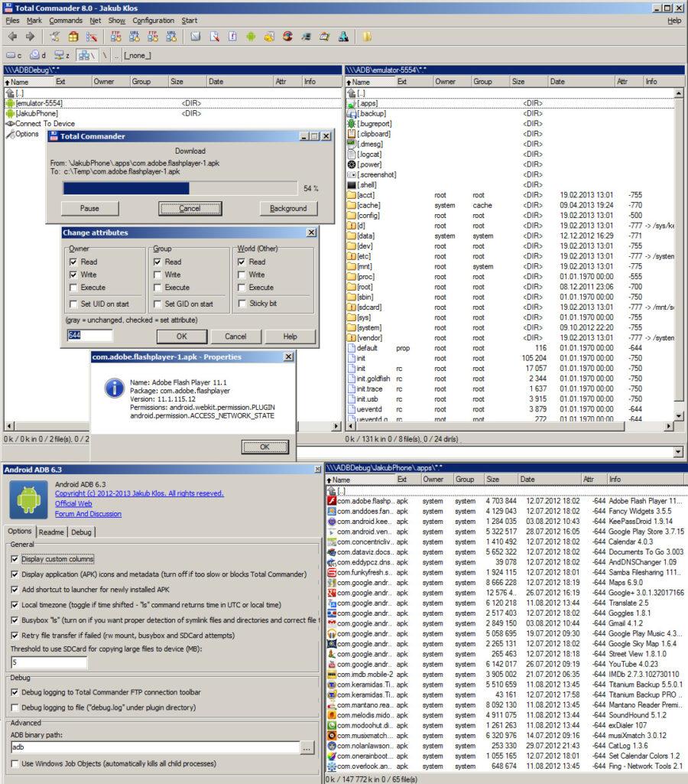688x784 pixels.
Task: Check World Execute attribute
Action: (242, 288)
